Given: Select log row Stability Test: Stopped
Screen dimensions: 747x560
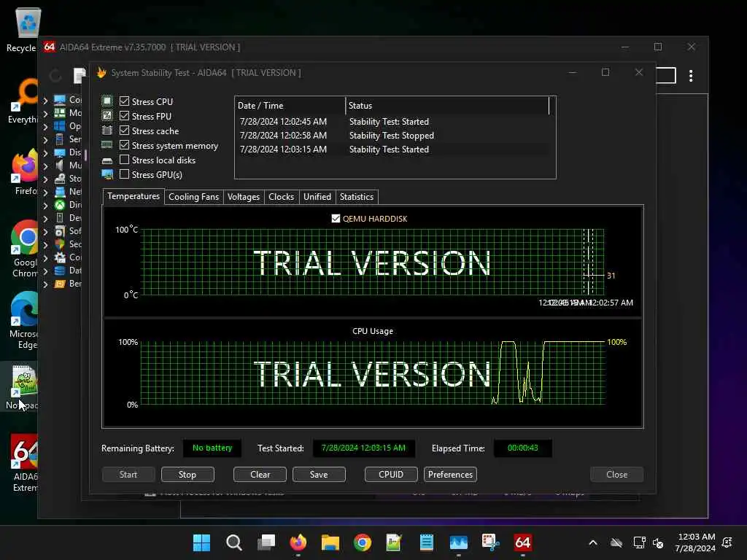Looking at the screenshot, I should click(x=393, y=135).
